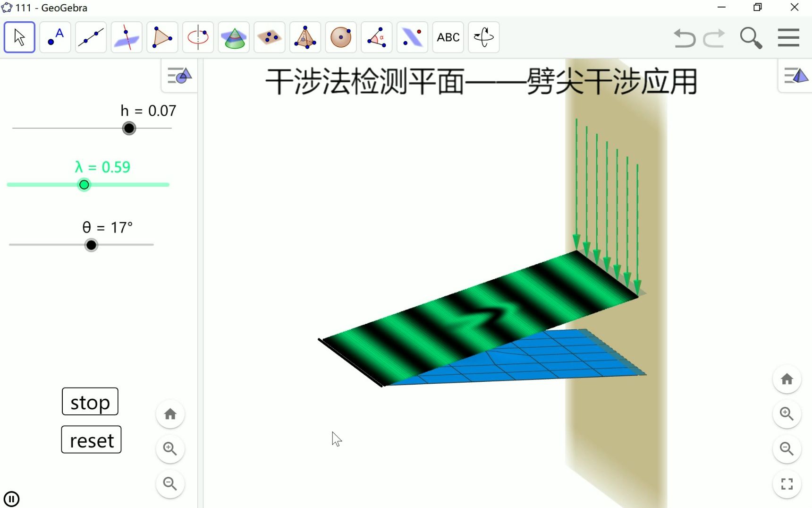Select the Circle with axis tool
The image size is (812, 508).
[x=198, y=37]
